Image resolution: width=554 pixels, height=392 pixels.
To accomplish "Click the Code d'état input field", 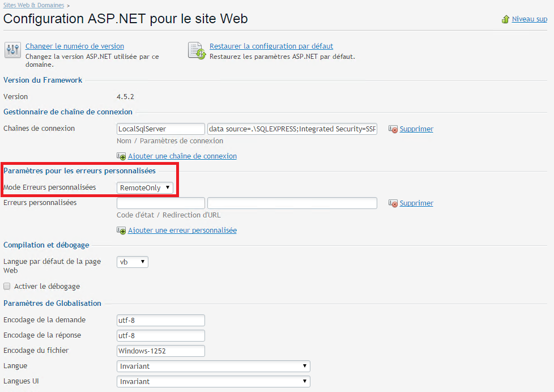I will (161, 203).
